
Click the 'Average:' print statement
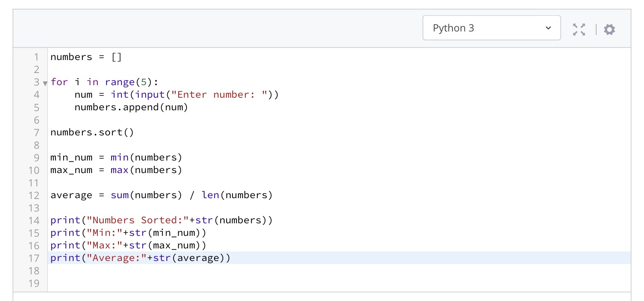[140, 258]
